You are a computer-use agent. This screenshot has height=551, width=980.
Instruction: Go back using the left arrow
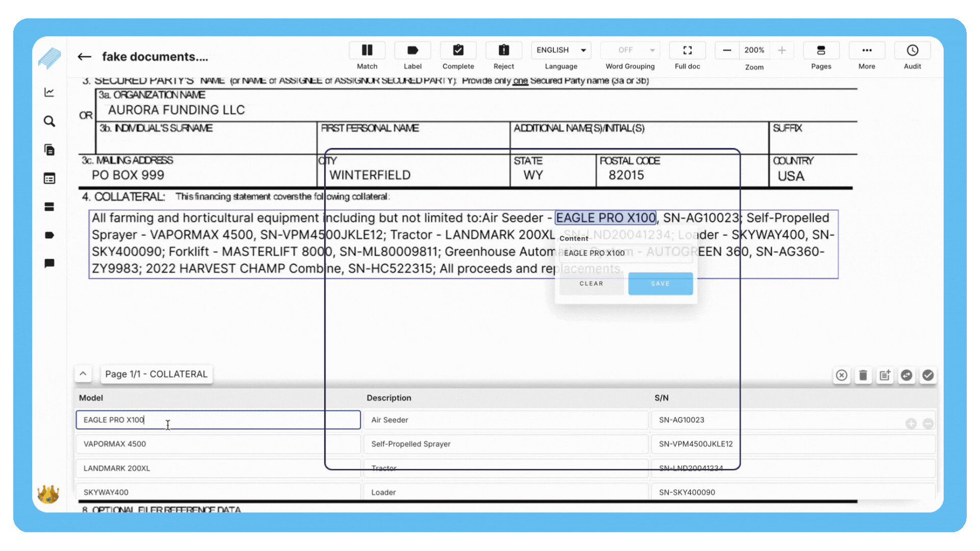coord(85,57)
